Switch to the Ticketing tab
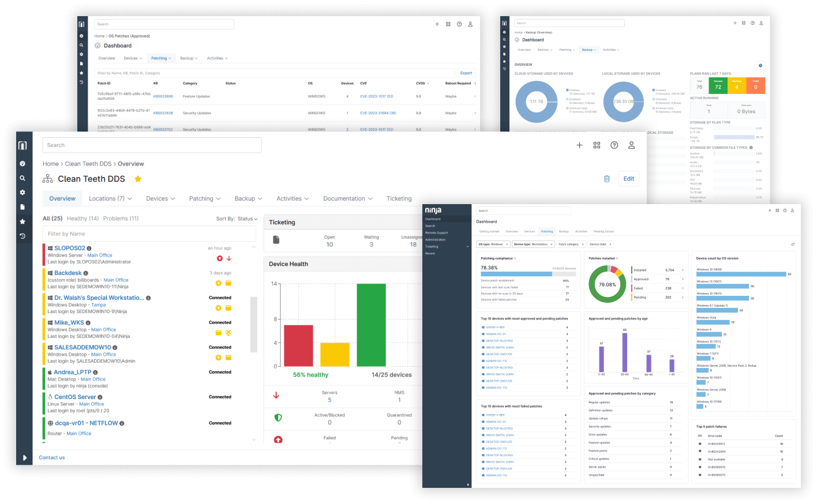The image size is (817, 504). click(x=399, y=198)
